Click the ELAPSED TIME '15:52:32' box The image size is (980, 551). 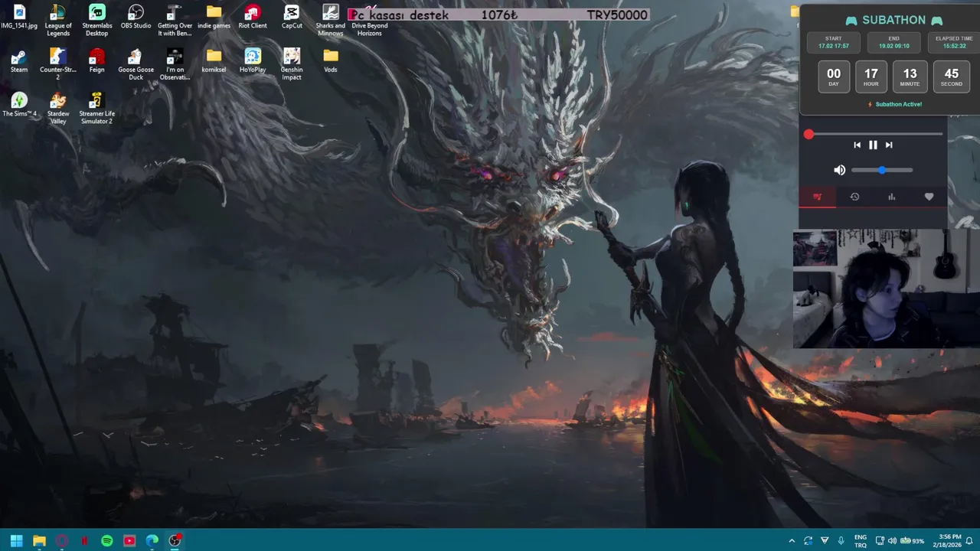point(954,42)
